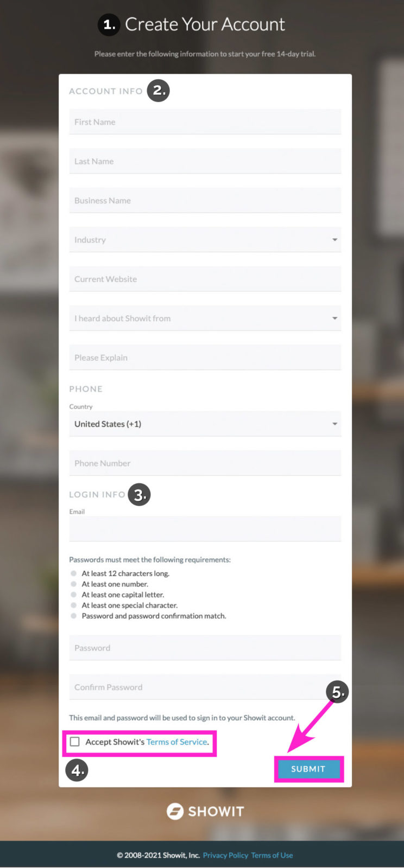This screenshot has width=404, height=868.
Task: Open the Privacy Policy link in the footer
Action: (x=225, y=855)
